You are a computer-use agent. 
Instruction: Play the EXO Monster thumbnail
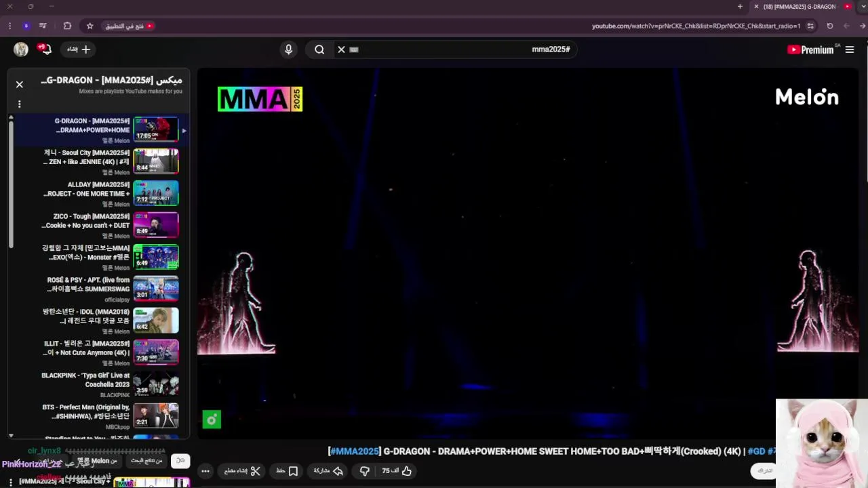[156, 256]
